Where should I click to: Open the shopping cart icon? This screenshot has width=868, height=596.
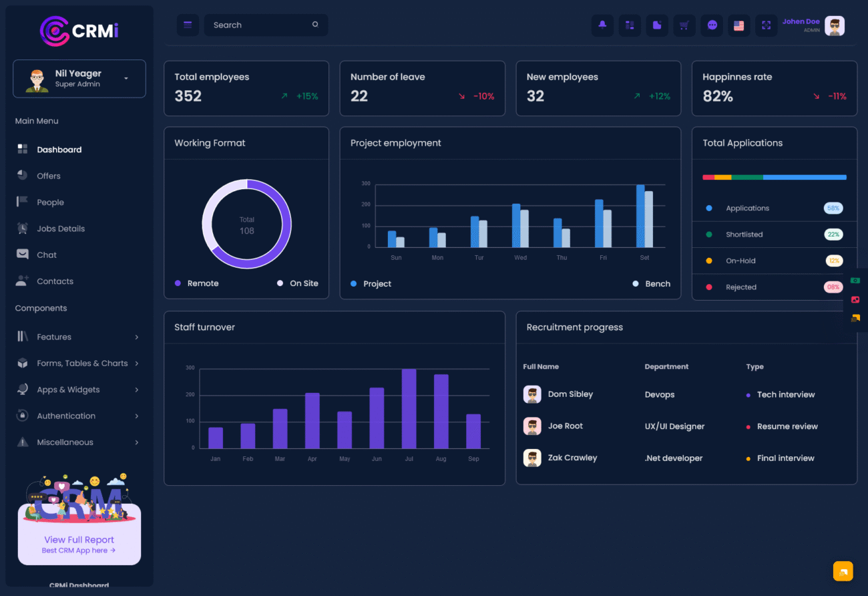[684, 25]
